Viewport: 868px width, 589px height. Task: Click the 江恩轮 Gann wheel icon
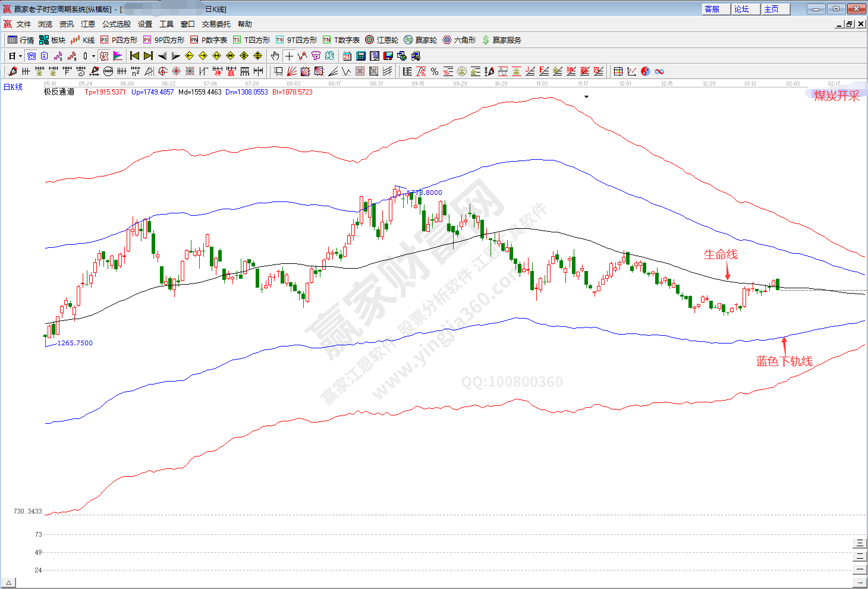click(x=381, y=40)
